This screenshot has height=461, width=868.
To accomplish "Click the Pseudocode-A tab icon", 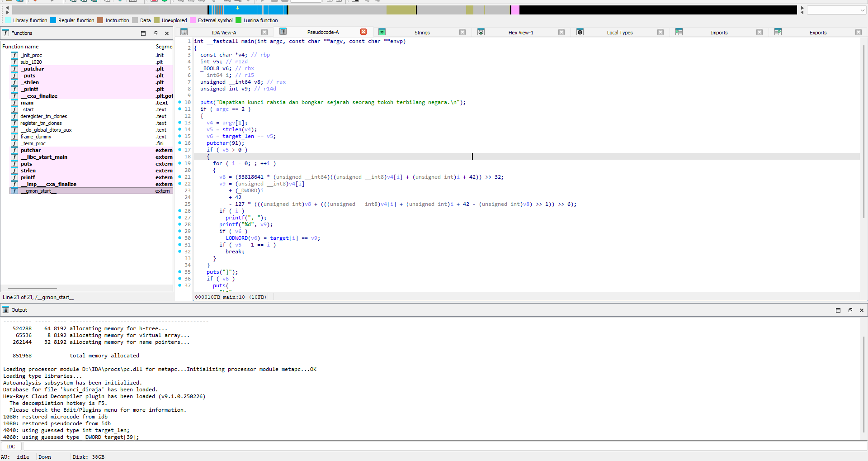I will (283, 32).
